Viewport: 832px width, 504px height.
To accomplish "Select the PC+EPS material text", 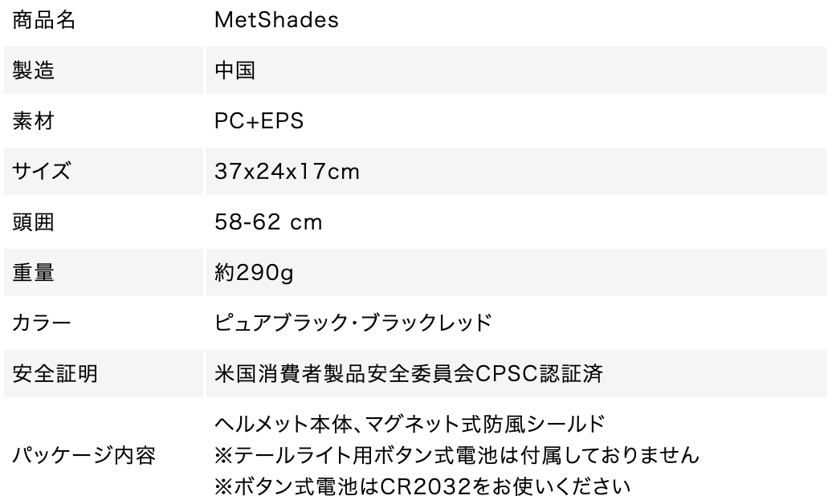I will [x=259, y=121].
